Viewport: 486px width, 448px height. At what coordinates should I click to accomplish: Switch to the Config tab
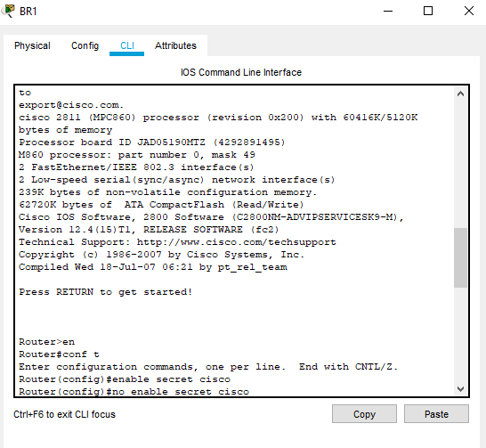(85, 45)
